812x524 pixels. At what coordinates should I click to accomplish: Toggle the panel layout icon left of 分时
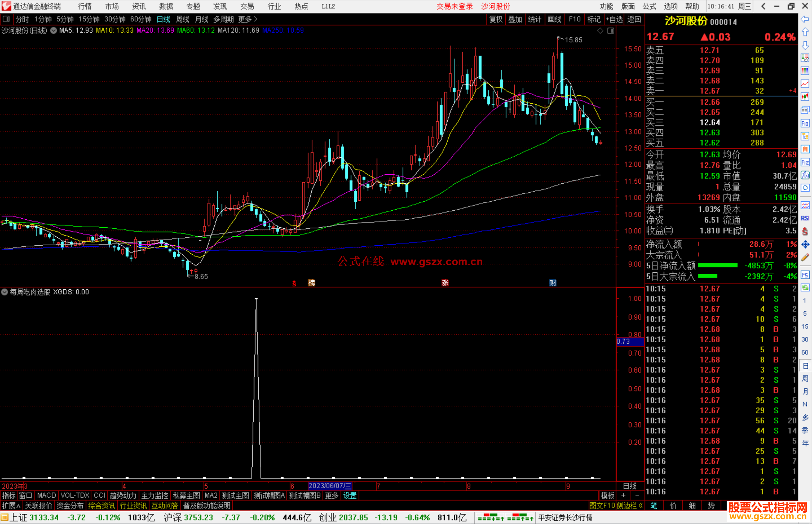pyautogui.click(x=6, y=19)
